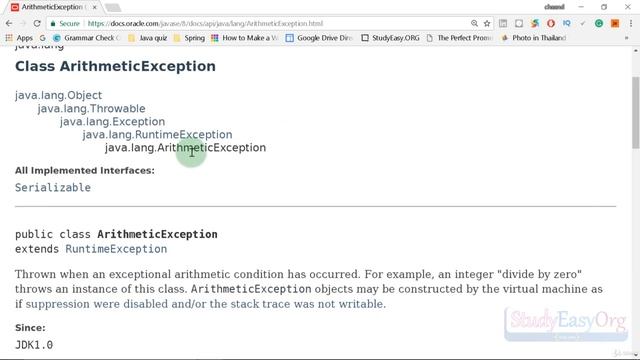Open the zoom magnifier in address bar
The image size is (640, 360).
coord(474,24)
